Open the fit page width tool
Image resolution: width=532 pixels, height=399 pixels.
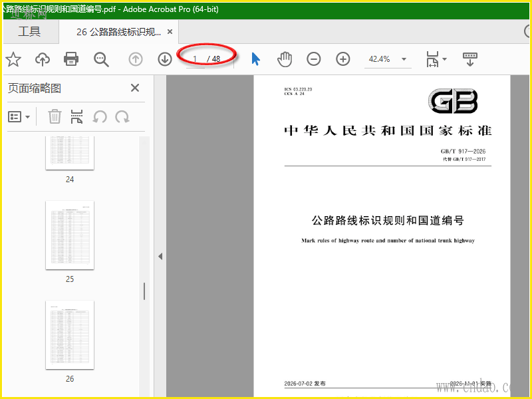432,59
